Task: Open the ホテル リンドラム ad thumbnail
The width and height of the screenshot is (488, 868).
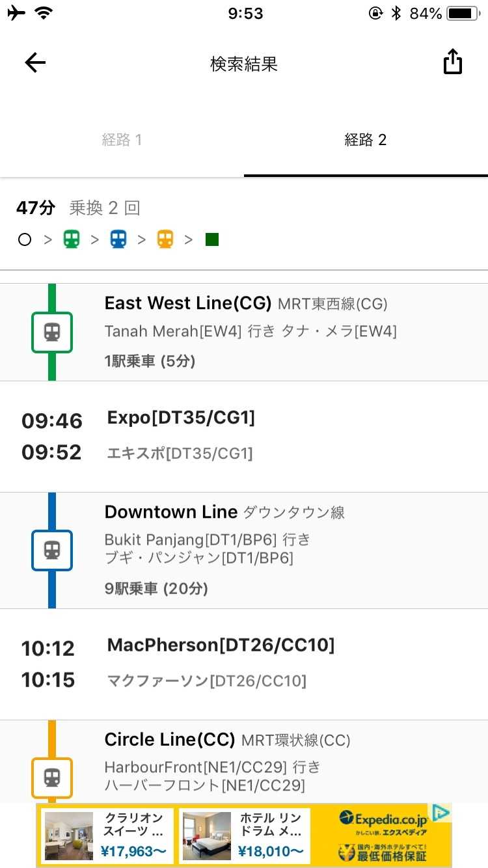Action: click(206, 835)
